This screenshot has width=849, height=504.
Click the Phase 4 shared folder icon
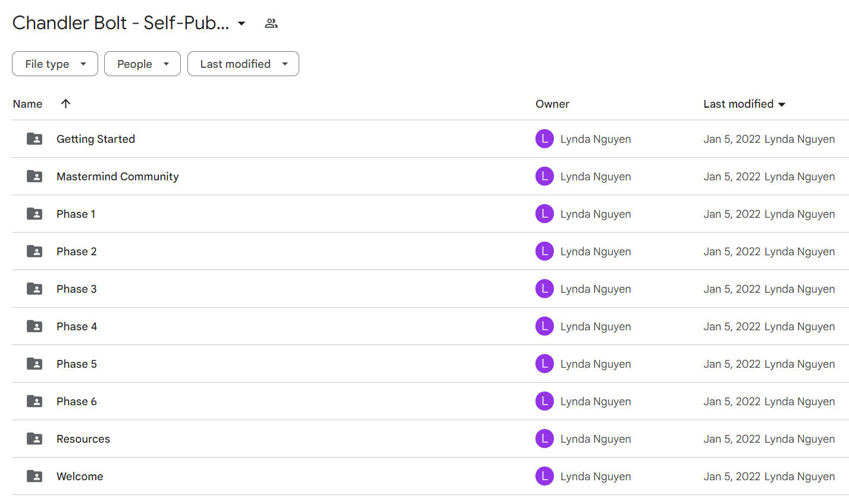click(35, 326)
